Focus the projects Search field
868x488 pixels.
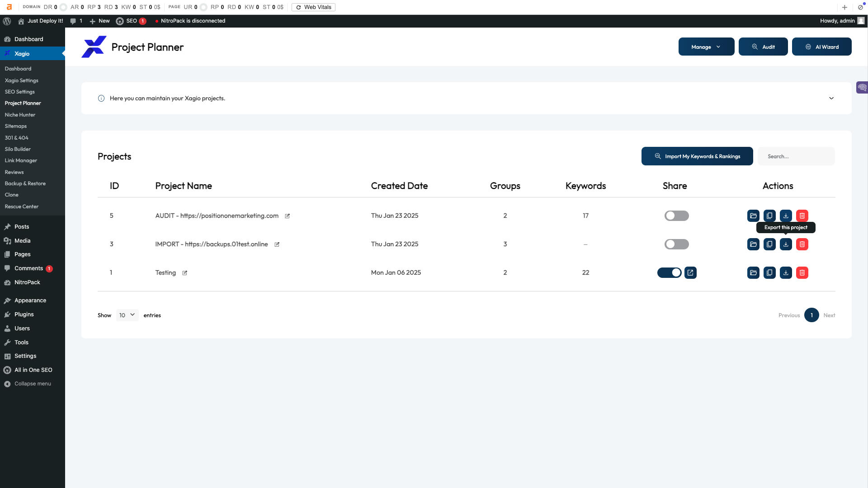pyautogui.click(x=796, y=156)
